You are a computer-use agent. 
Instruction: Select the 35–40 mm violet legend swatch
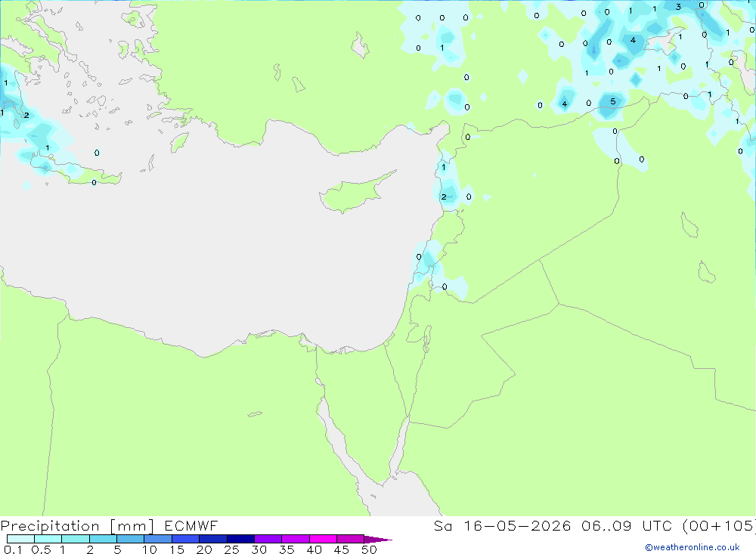pyautogui.click(x=296, y=539)
